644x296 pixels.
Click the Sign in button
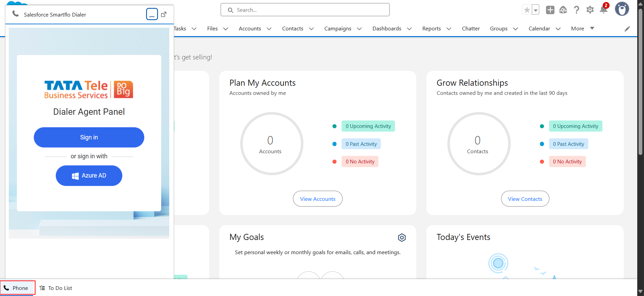point(89,137)
